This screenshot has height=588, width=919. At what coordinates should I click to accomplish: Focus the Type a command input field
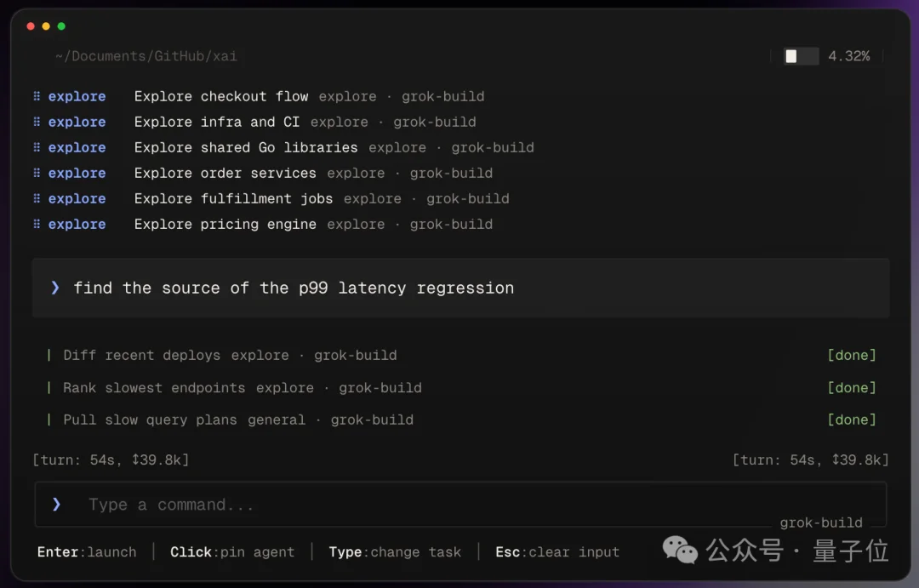pos(460,505)
